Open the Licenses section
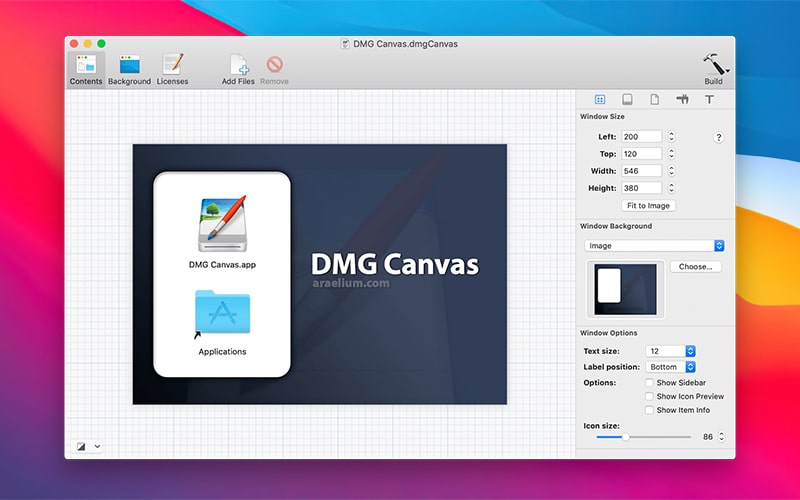Screen dimensions: 800x500 [172, 65]
